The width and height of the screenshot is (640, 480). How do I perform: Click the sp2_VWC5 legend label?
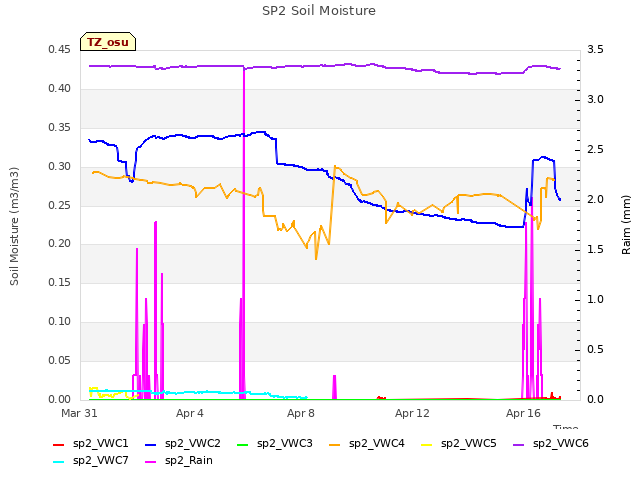click(469, 444)
